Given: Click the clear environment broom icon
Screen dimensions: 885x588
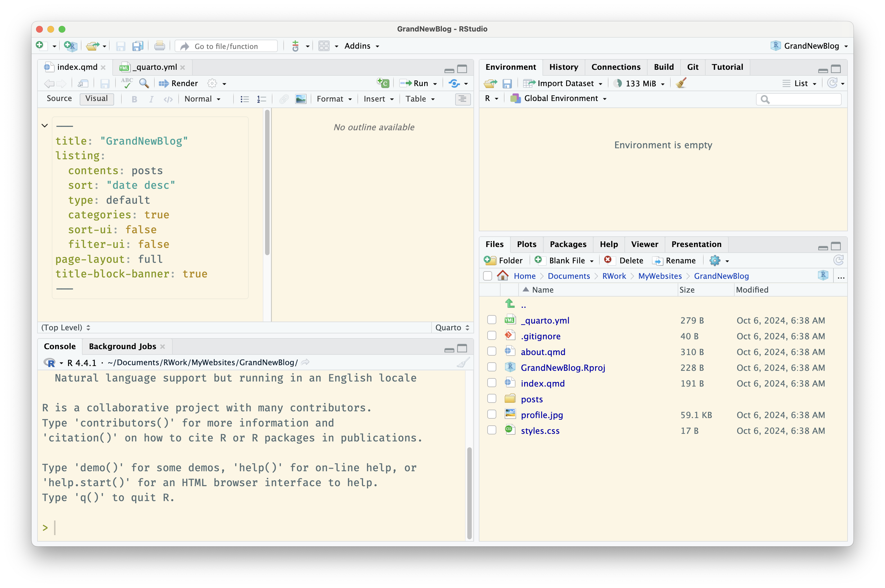Looking at the screenshot, I should (x=681, y=83).
